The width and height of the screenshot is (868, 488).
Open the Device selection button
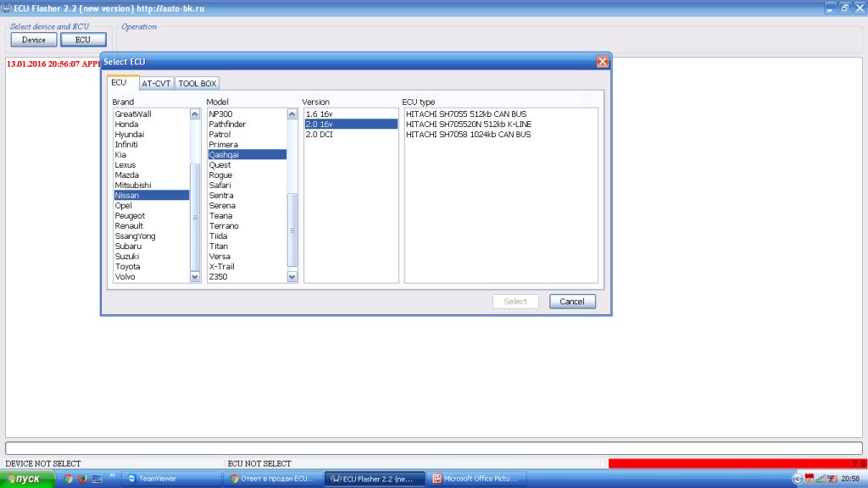point(33,40)
